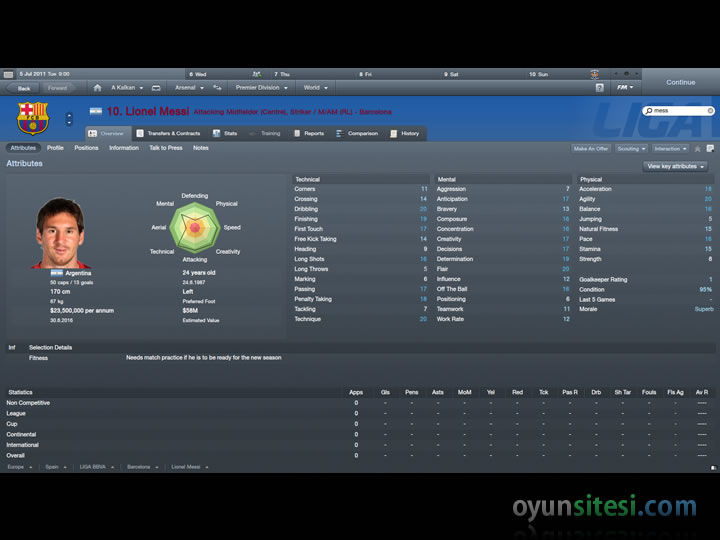
Task: Open the help question mark icon
Action: 599,87
